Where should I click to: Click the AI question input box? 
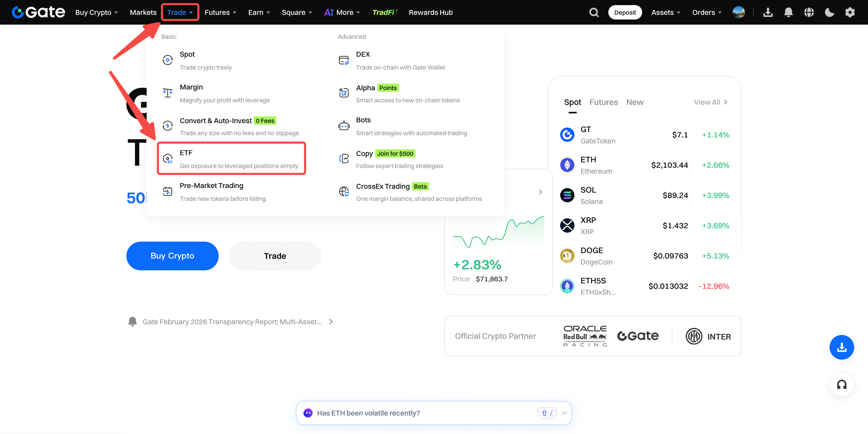421,413
